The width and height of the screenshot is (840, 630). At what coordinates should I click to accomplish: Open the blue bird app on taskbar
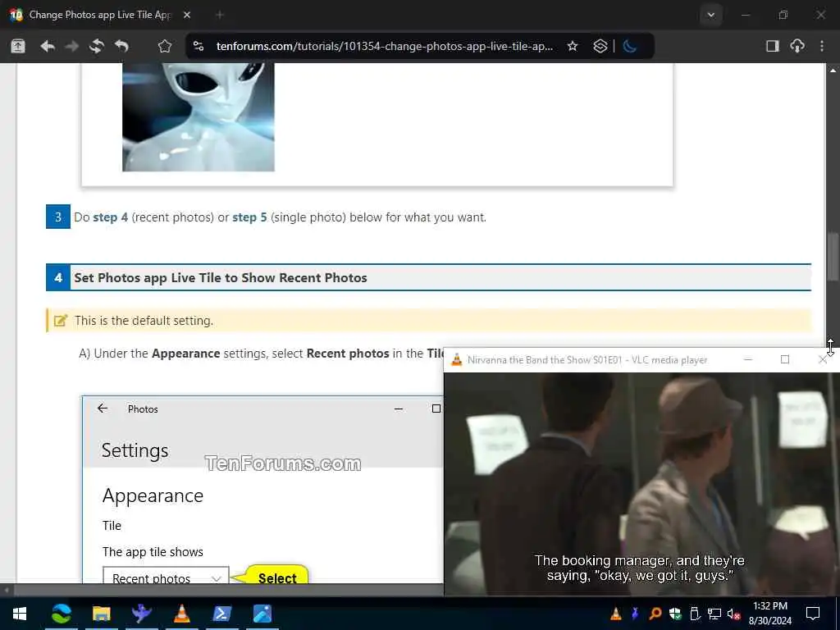[141, 614]
